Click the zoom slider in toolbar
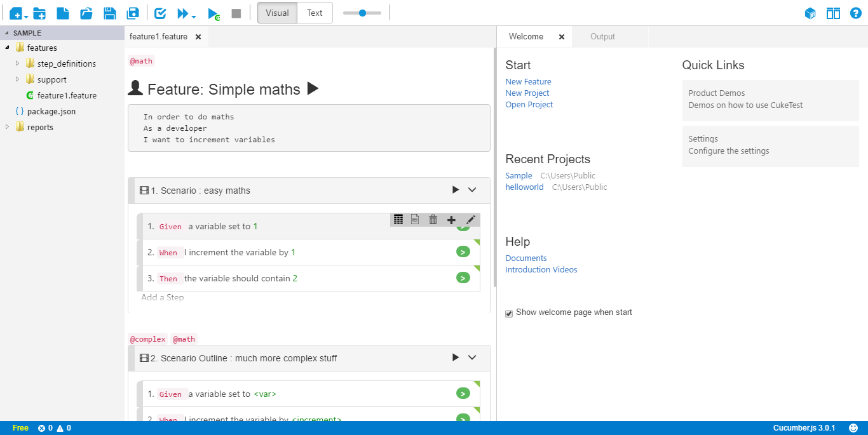868x435 pixels. [x=362, y=13]
